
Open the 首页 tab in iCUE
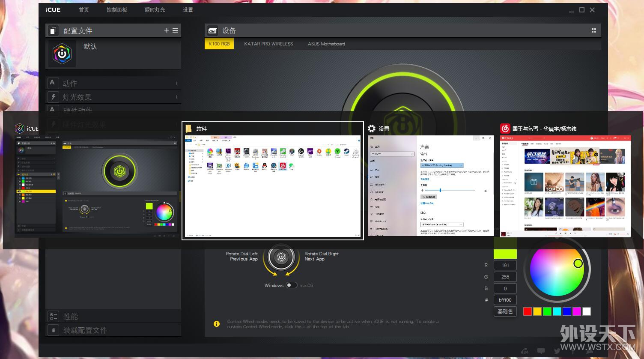[x=84, y=10]
